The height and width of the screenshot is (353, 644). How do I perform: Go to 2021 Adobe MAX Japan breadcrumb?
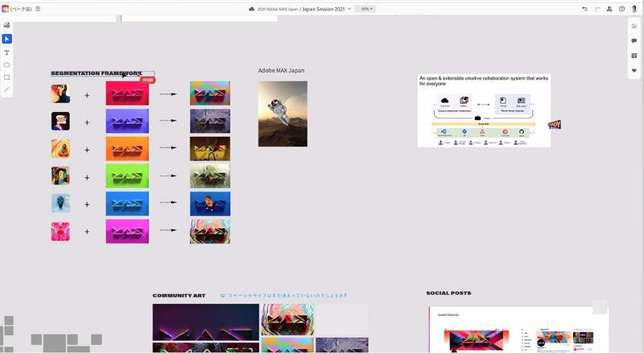[x=278, y=9]
